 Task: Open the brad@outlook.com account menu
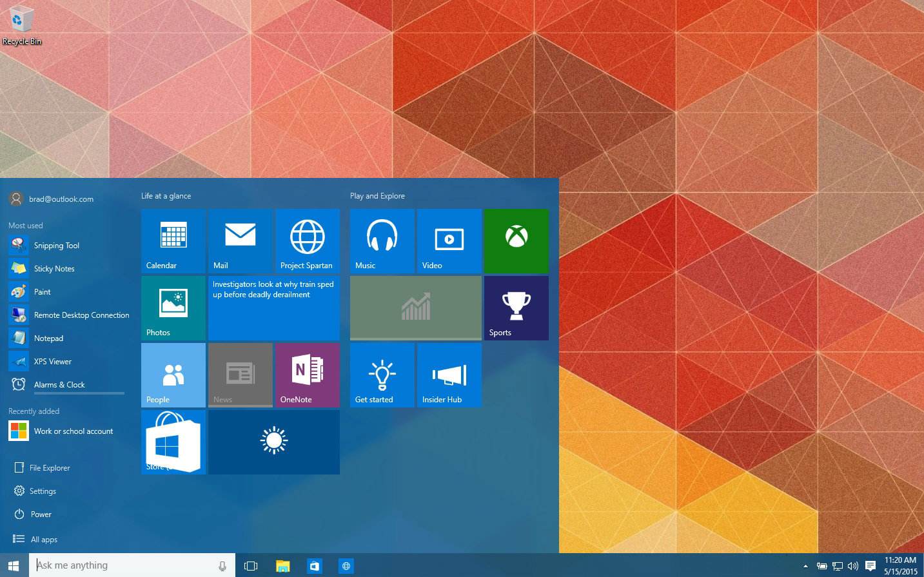[61, 199]
